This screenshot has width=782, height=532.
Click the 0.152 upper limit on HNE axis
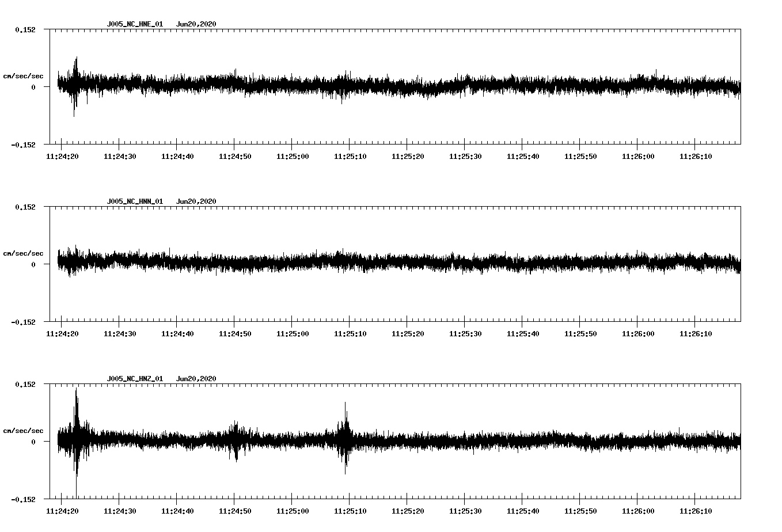point(25,29)
